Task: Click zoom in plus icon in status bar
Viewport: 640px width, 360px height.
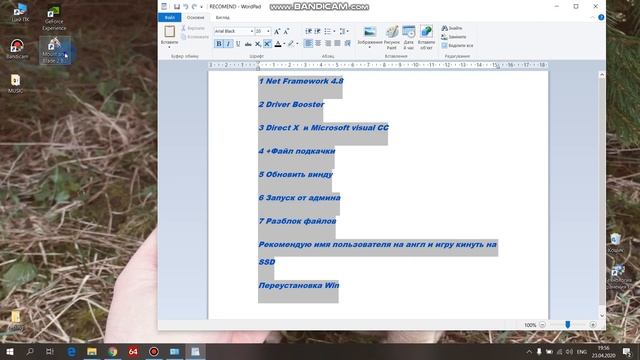Action: (x=593, y=325)
